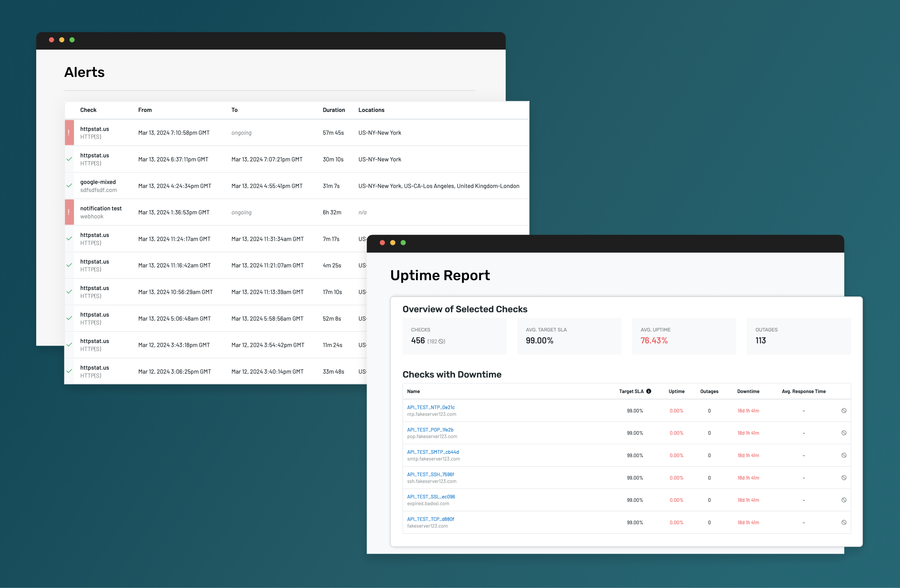Click the red alert icon for the notification test webhook

point(69,212)
